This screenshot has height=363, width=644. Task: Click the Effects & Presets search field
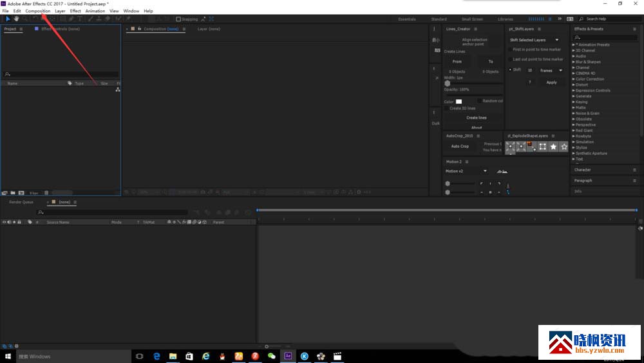point(605,38)
